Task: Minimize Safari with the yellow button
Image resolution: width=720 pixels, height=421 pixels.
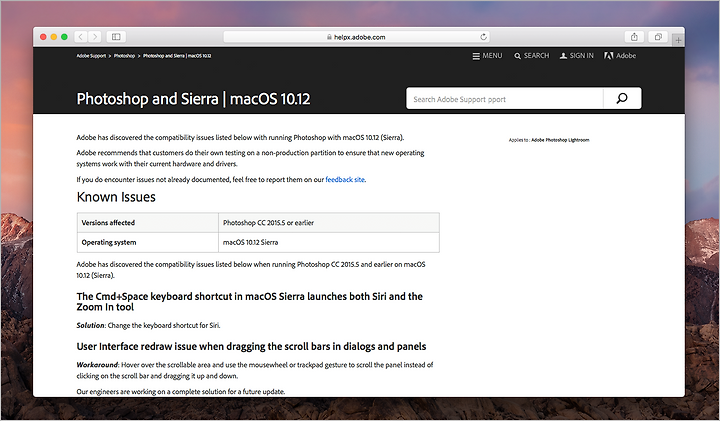Action: pos(54,37)
